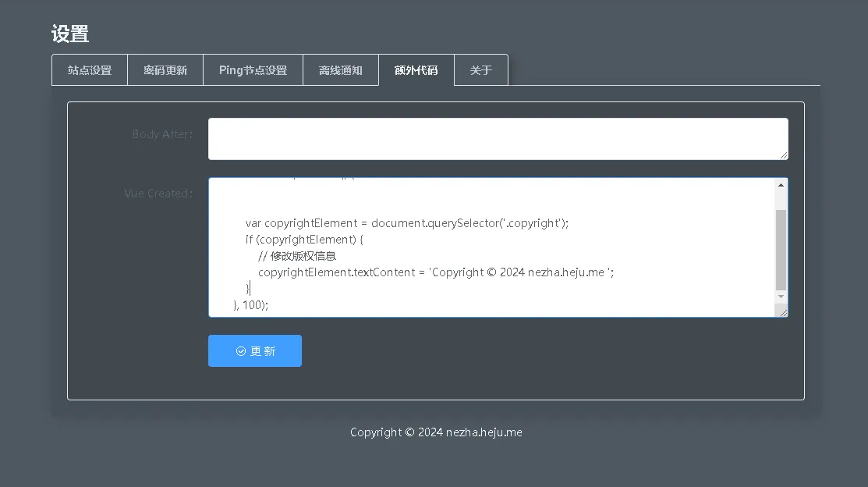Viewport: 868px width, 487px height.
Task: Click the scroll-down arrow in Vue Created box
Action: click(x=781, y=297)
